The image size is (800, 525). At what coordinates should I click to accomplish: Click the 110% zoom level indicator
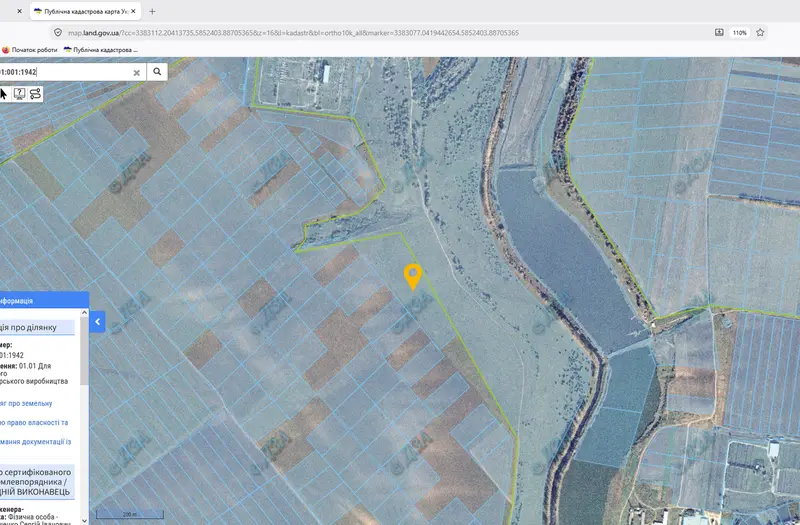pyautogui.click(x=740, y=33)
